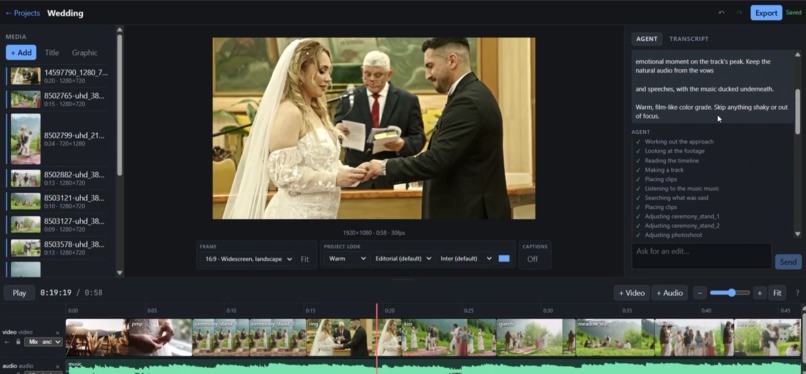Open the timeline help question mark
Screen dimensions: 806x374
click(797, 293)
